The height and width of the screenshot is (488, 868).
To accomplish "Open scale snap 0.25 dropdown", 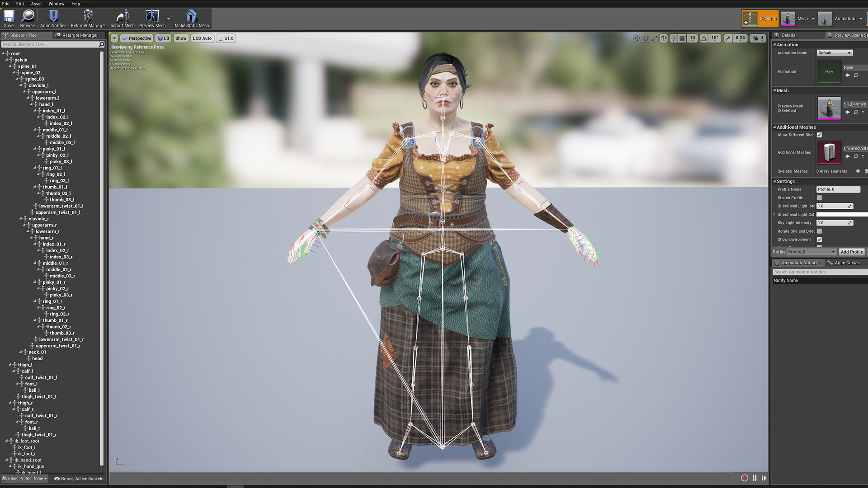I will pos(740,38).
